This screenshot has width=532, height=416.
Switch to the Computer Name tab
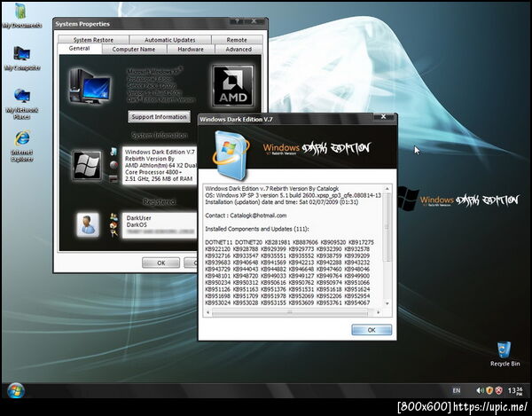click(x=134, y=49)
